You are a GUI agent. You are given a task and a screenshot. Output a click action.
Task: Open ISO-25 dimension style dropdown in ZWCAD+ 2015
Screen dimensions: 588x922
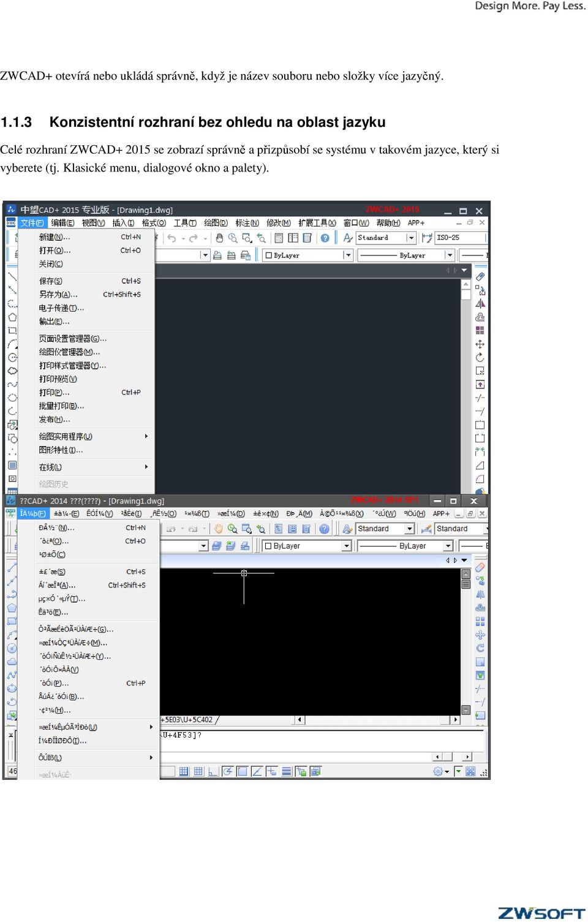click(x=460, y=238)
